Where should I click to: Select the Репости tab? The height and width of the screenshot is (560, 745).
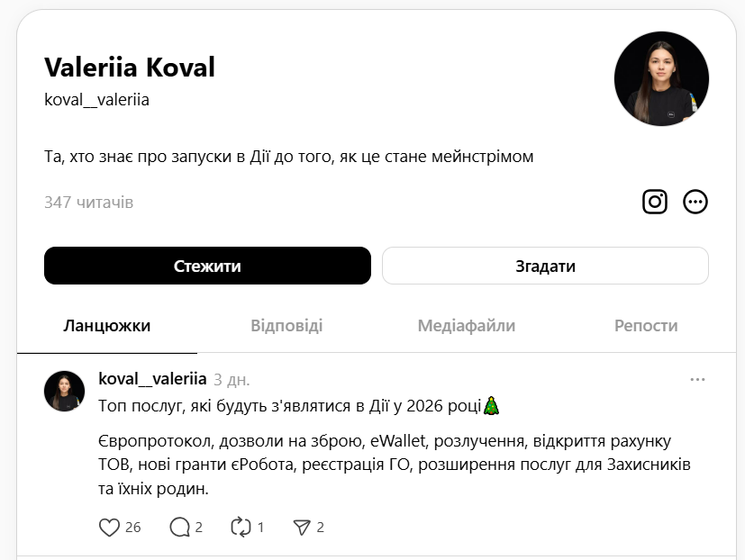[646, 326]
